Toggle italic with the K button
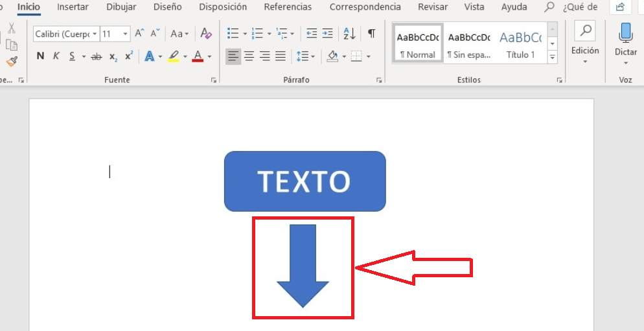644x331 pixels. 56,56
